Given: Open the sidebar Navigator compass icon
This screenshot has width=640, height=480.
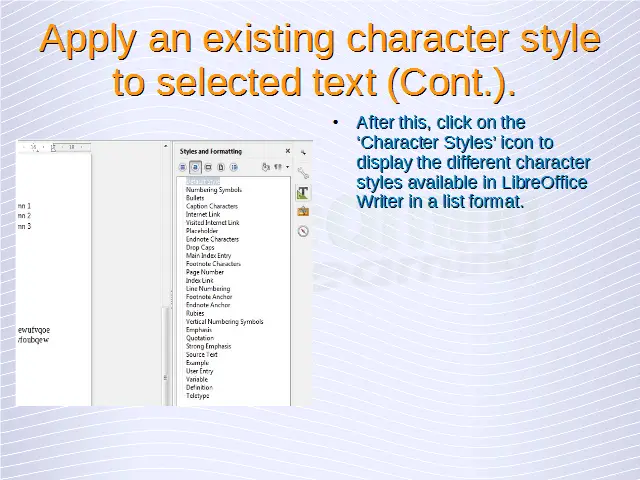Looking at the screenshot, I should click(x=303, y=231).
